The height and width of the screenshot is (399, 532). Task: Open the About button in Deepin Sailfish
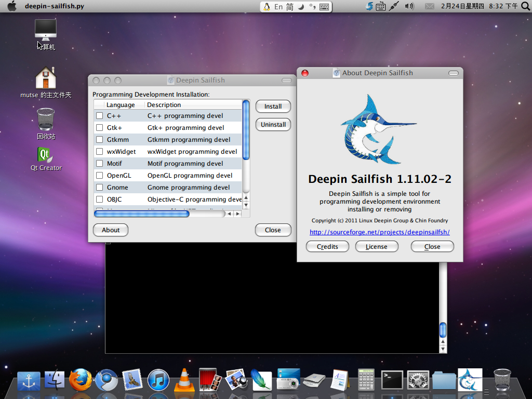(x=111, y=230)
